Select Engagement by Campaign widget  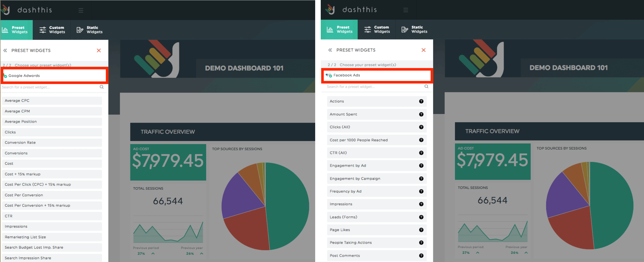click(x=377, y=179)
